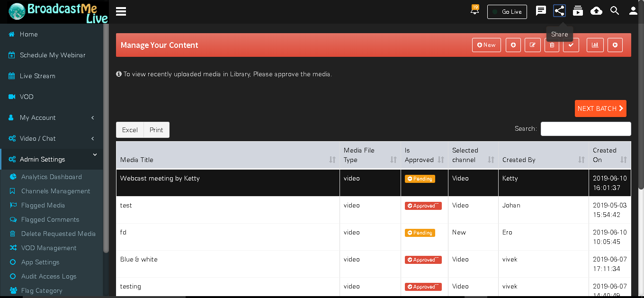Select the 'fd' media title cell
This screenshot has height=298, width=644.
coord(228,237)
